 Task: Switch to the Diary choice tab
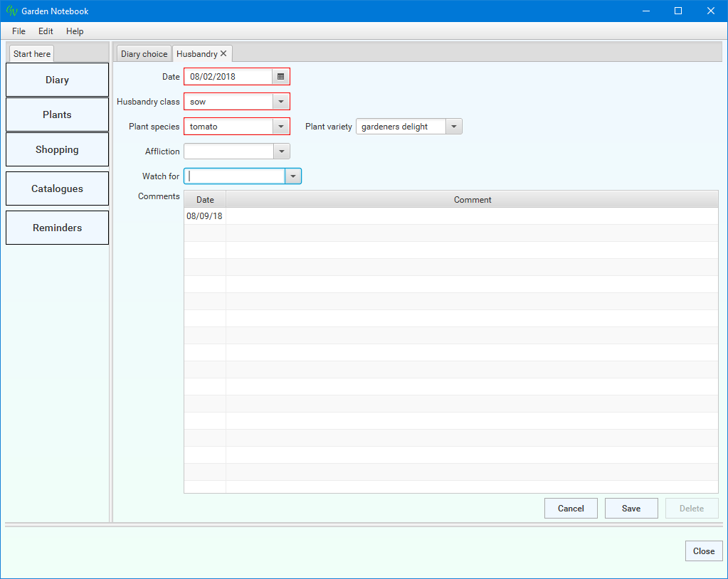click(x=144, y=54)
